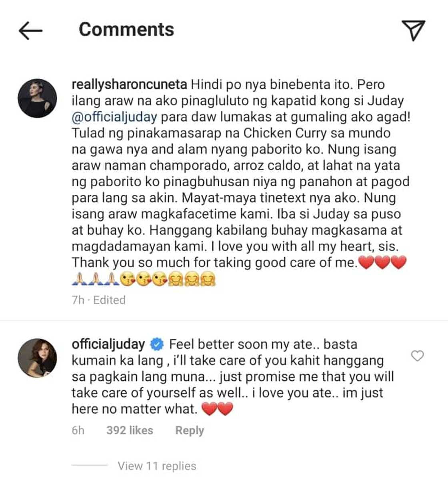Open officialjuday's profile picture
This screenshot has height=488, width=448.
pos(37,358)
